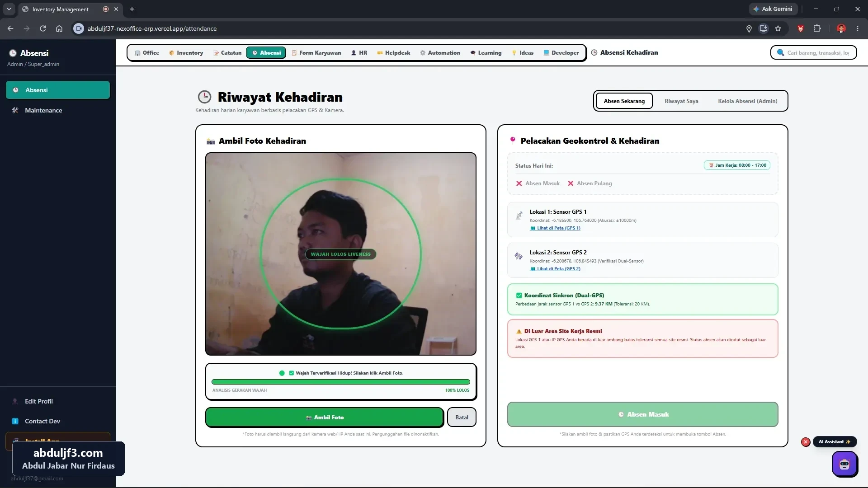Click the AI Assistant label pill

835,442
